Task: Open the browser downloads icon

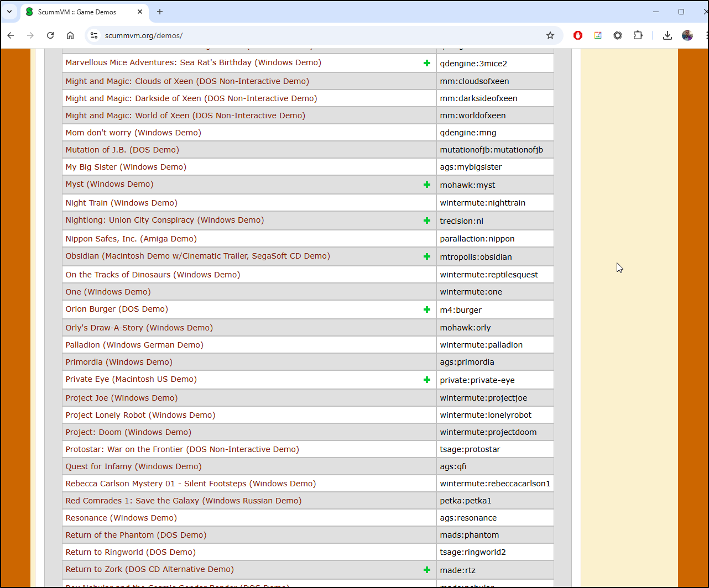Action: 668,35
